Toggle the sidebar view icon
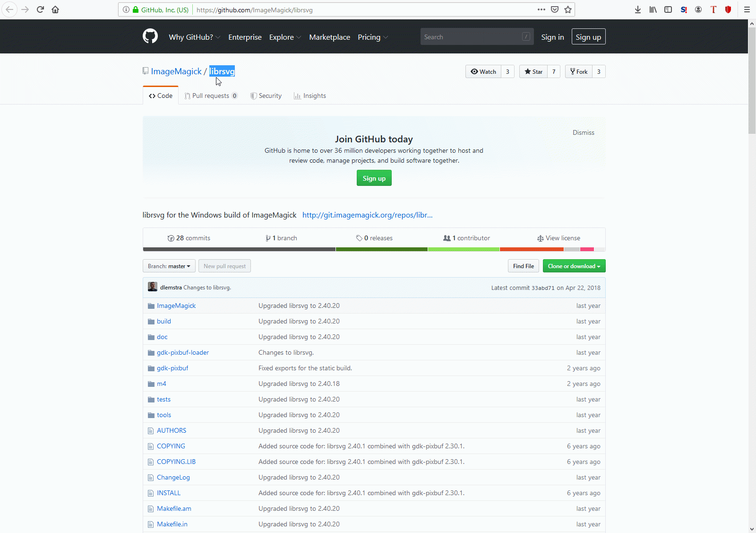The width and height of the screenshot is (756, 533). (668, 9)
